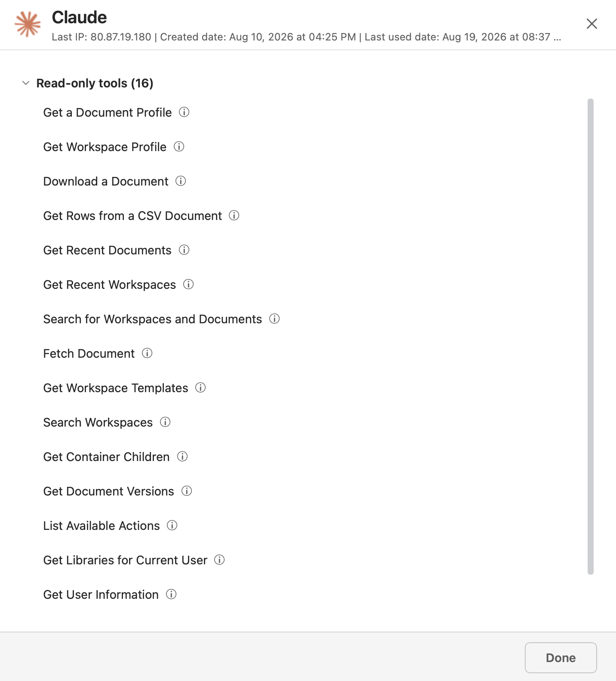View info for Get User Information
Image resolution: width=616 pixels, height=681 pixels.
pyautogui.click(x=171, y=594)
